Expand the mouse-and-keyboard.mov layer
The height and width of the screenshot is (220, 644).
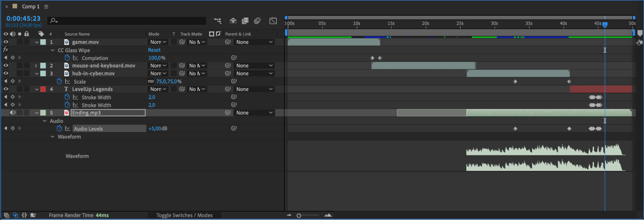(36, 66)
